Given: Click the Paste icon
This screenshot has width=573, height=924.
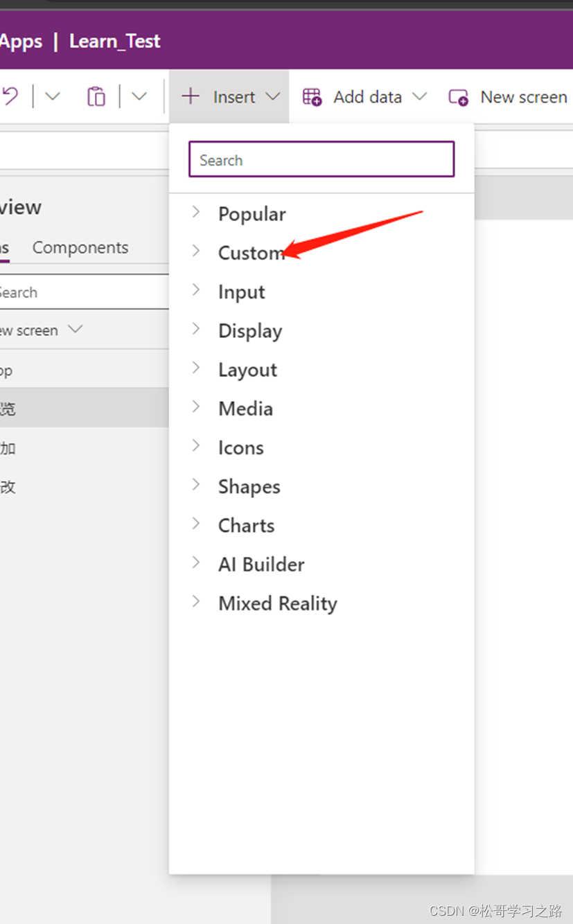Looking at the screenshot, I should pos(96,96).
